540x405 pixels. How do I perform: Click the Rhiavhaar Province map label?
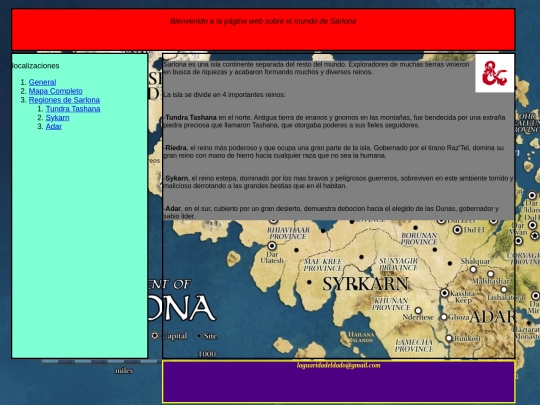pos(288,233)
